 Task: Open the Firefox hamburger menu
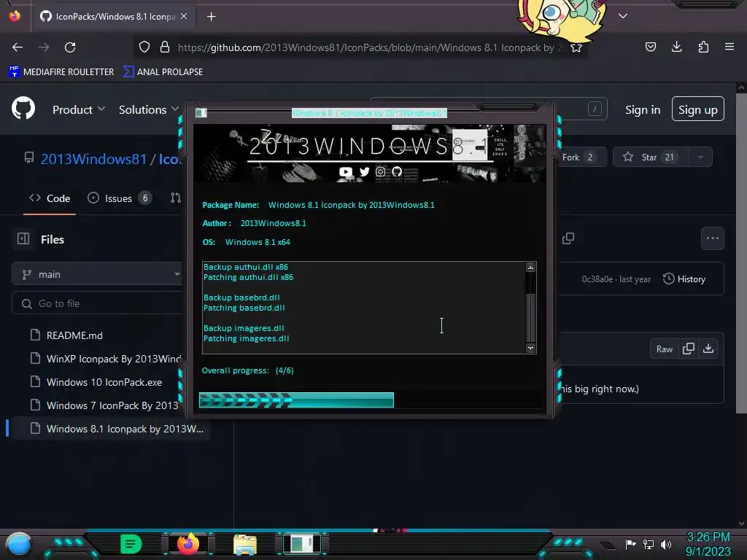(729, 47)
